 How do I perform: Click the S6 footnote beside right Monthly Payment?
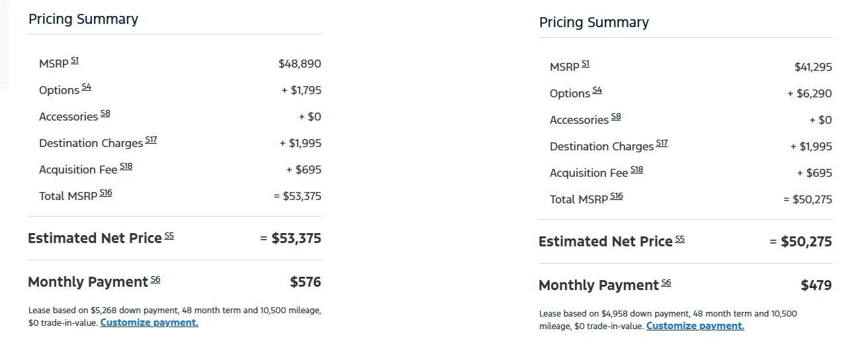click(666, 282)
